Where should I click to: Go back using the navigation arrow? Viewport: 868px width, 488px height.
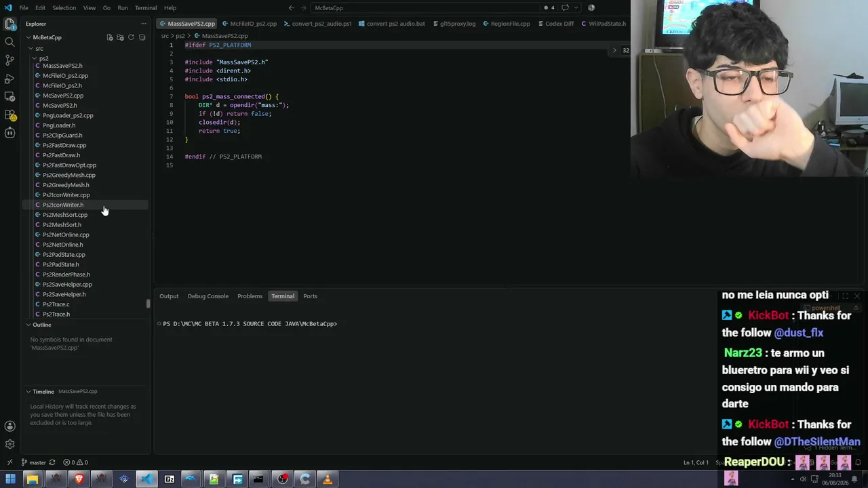pos(292,8)
